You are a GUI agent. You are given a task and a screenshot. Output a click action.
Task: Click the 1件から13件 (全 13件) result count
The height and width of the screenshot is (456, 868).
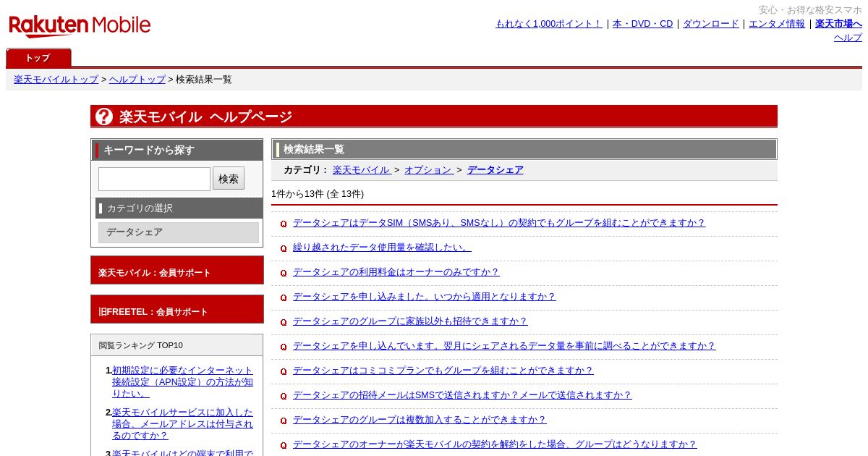coord(318,194)
